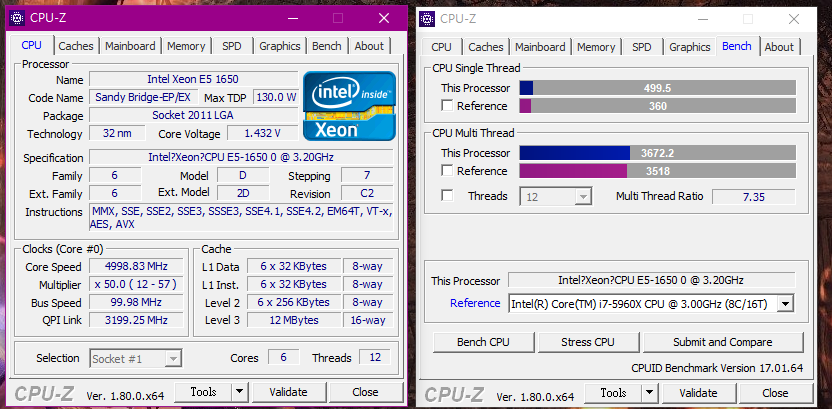Click Submit and Compare button
832x409 pixels.
click(x=723, y=342)
